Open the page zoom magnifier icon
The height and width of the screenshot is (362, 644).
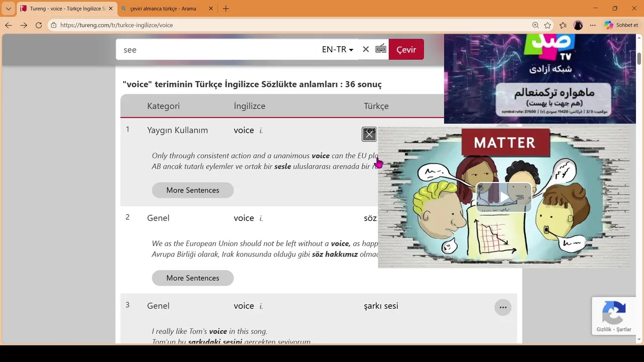tap(535, 25)
